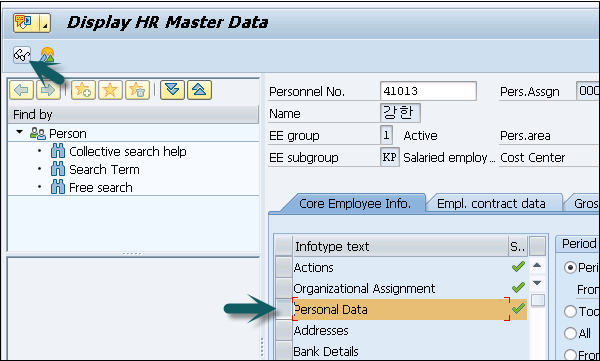600x361 pixels.
Task: Click the select-all corner button of infotype table
Action: tap(284, 247)
